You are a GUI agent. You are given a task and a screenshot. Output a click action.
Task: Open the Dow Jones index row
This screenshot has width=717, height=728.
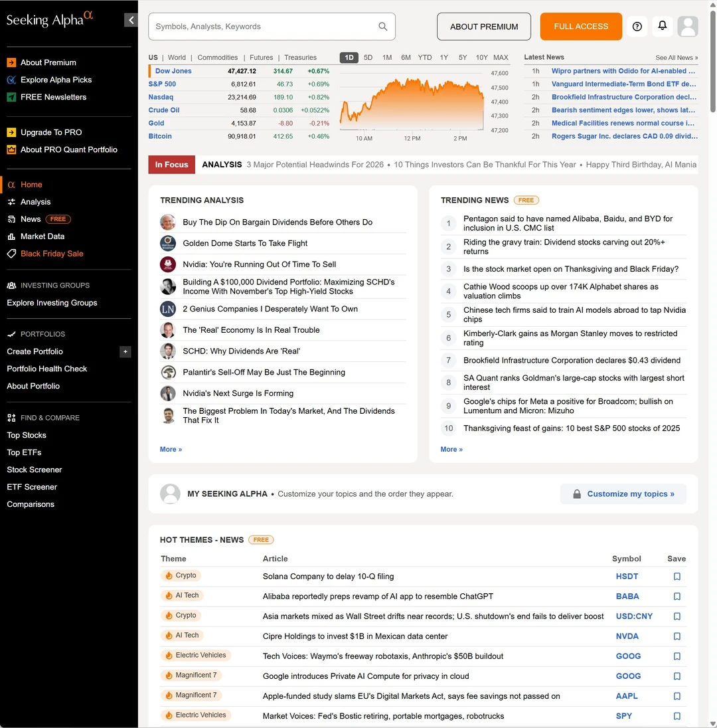pos(239,71)
